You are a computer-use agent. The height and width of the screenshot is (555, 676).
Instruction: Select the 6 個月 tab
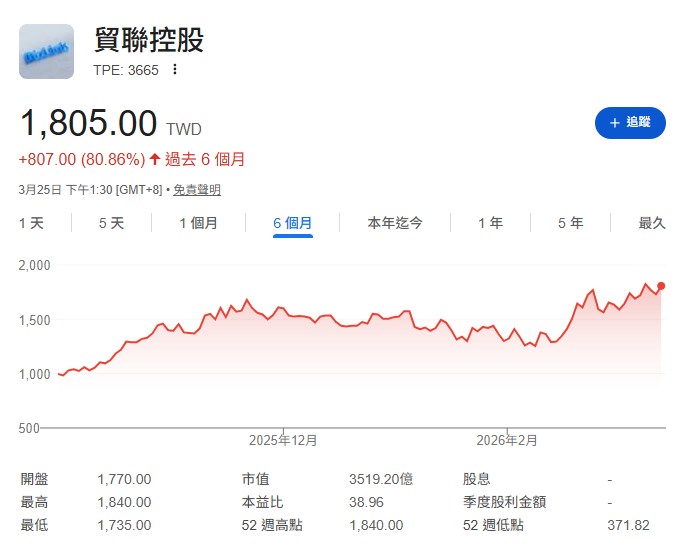(293, 223)
